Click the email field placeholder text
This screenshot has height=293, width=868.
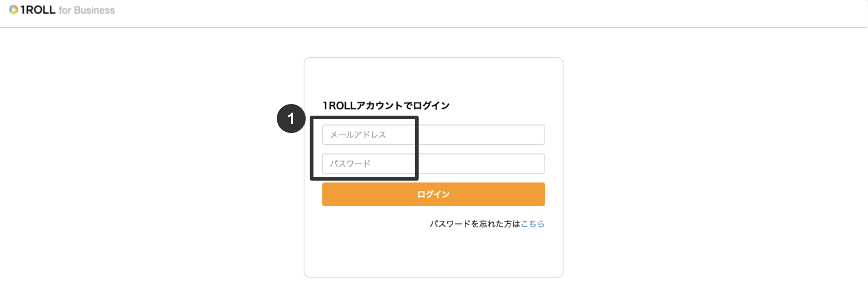click(358, 135)
